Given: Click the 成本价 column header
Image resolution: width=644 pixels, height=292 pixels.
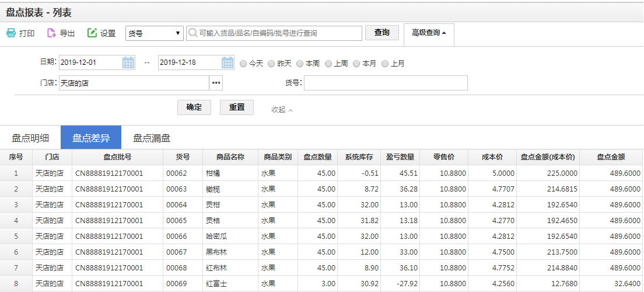Looking at the screenshot, I should [x=492, y=157].
